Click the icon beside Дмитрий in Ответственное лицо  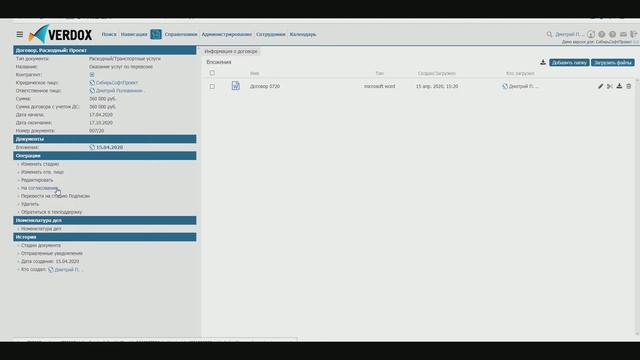click(x=92, y=91)
